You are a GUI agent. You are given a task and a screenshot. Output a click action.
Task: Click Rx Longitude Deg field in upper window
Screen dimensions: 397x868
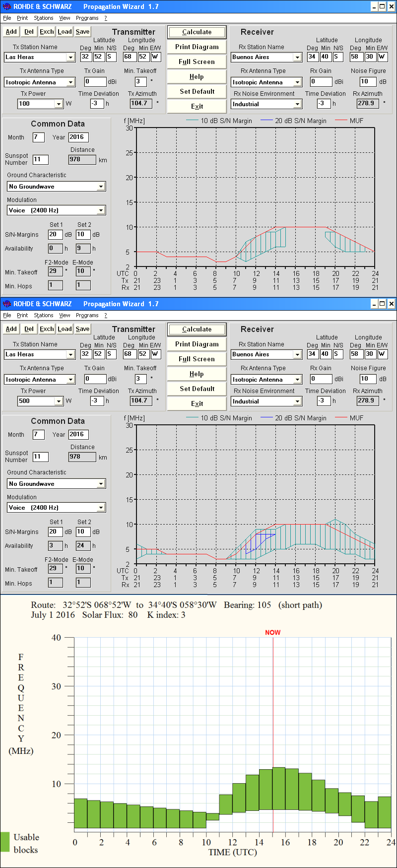tap(355, 57)
